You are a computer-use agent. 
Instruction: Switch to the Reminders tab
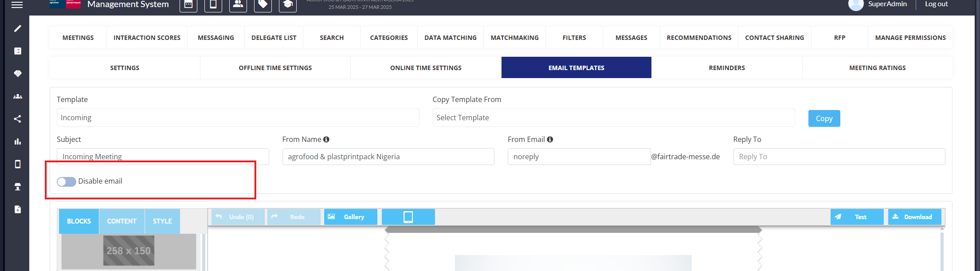point(726,68)
